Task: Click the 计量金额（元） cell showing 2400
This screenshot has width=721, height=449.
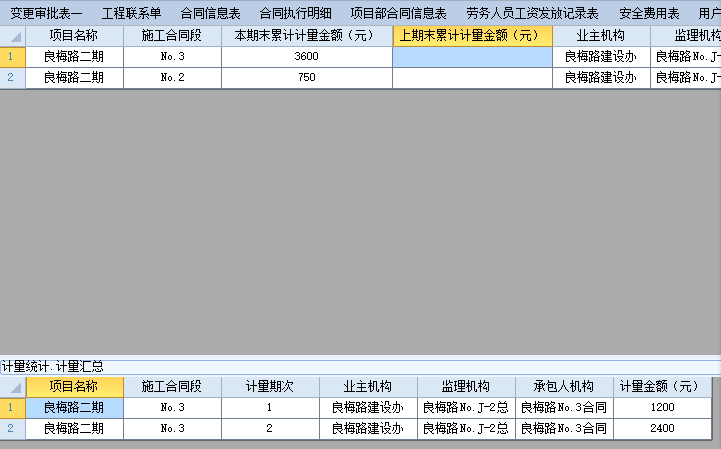Action: pyautogui.click(x=661, y=428)
